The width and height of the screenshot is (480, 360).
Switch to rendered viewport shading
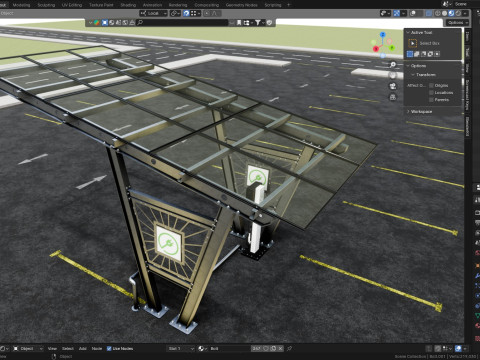[x=458, y=13]
